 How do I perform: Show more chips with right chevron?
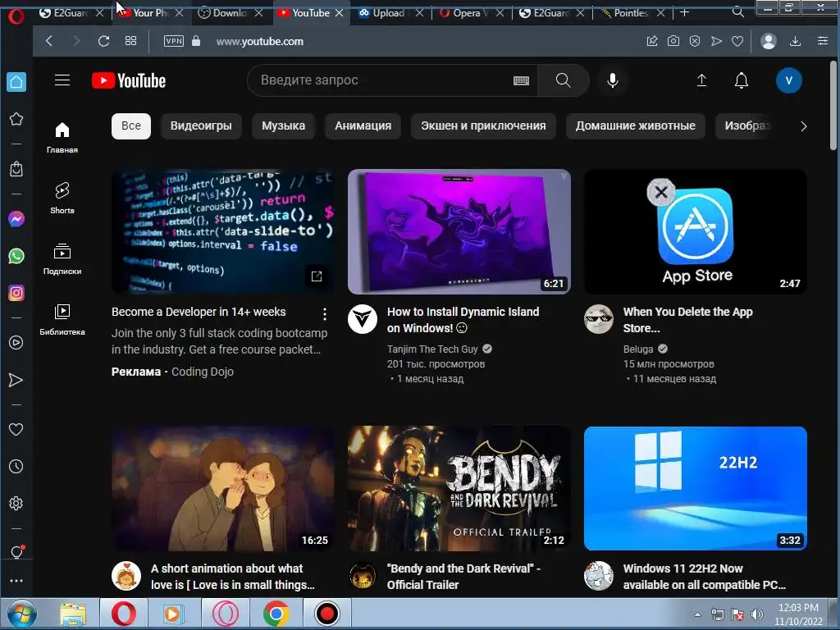coord(803,126)
